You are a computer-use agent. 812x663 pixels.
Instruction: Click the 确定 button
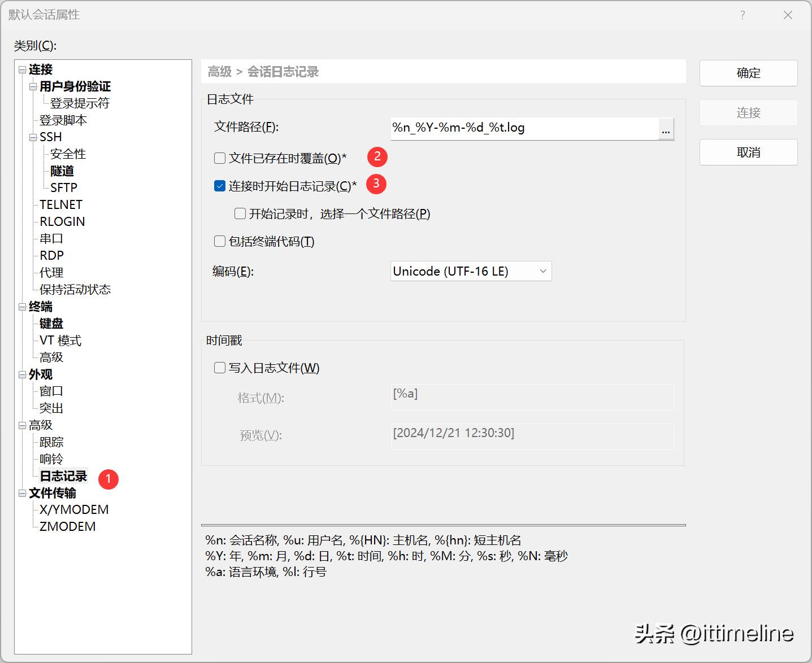point(748,73)
